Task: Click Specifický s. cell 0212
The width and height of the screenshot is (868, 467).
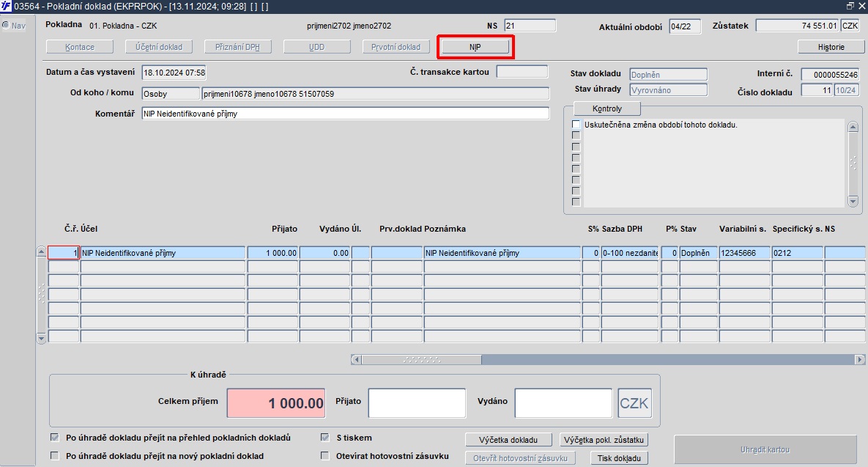Action: coord(798,253)
